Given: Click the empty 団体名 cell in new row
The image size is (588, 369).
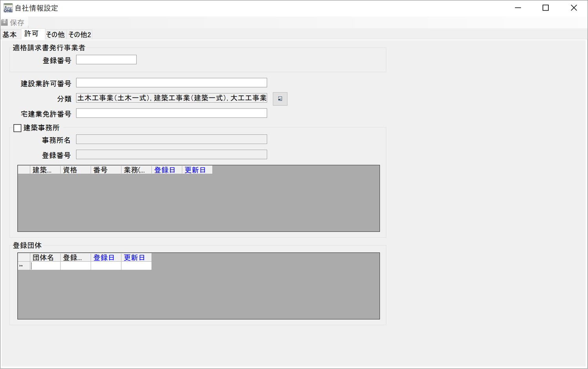Looking at the screenshot, I should 46,266.
